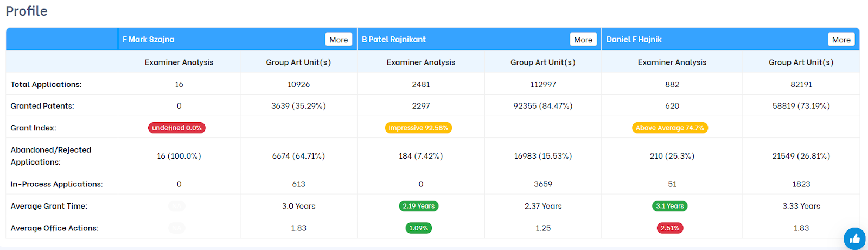The image size is (868, 250).
Task: Click the Granted Patents row label
Action: click(x=42, y=106)
